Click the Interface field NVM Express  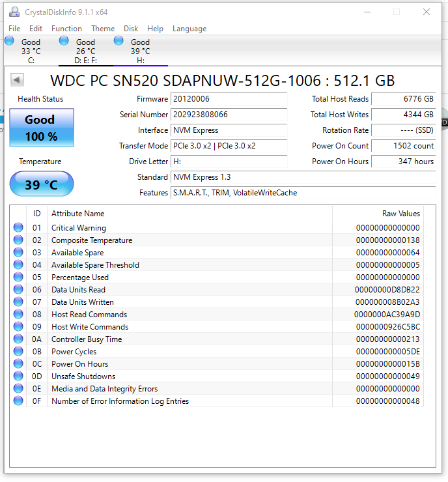tap(229, 130)
